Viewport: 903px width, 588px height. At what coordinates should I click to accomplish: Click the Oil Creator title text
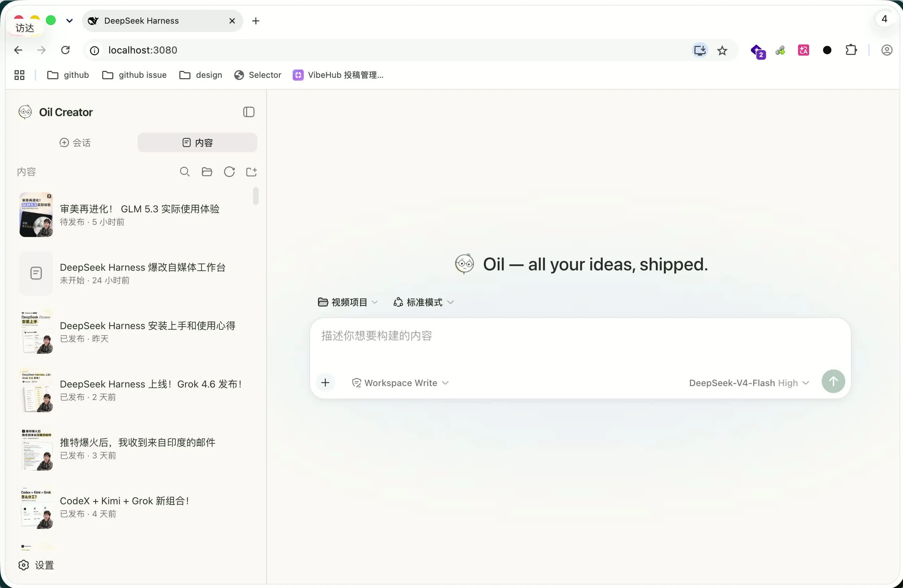tap(66, 112)
